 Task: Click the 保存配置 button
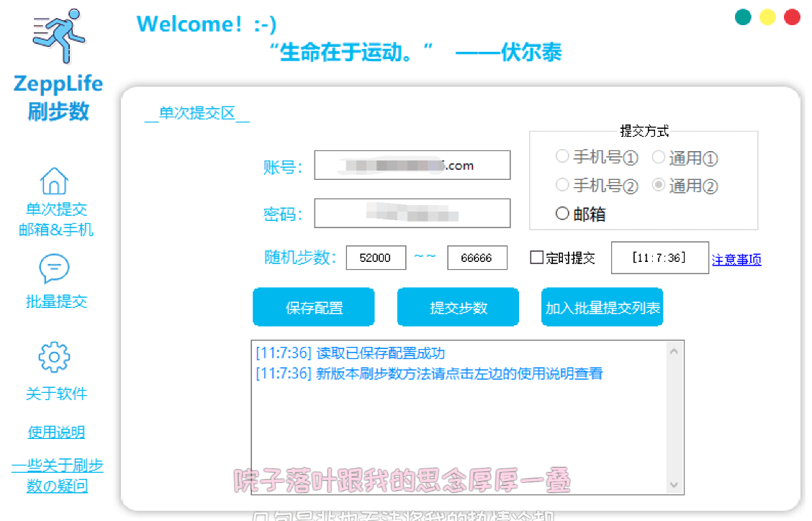[313, 307]
